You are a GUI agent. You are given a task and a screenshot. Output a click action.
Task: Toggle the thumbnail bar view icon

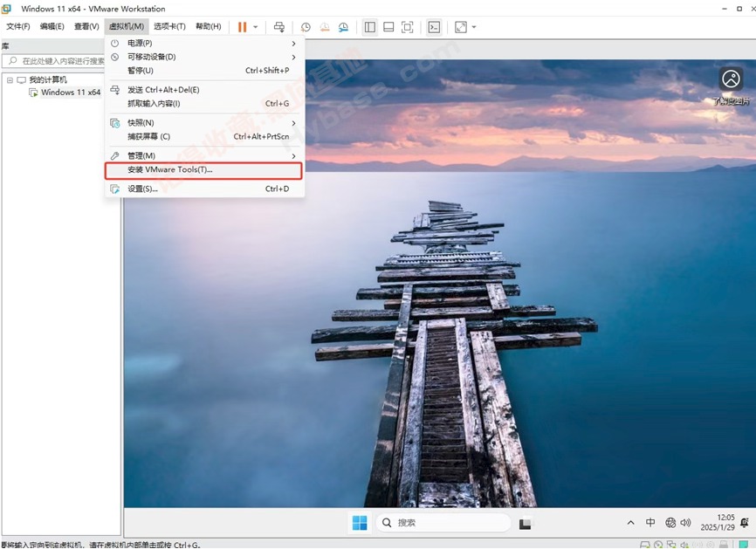[388, 27]
